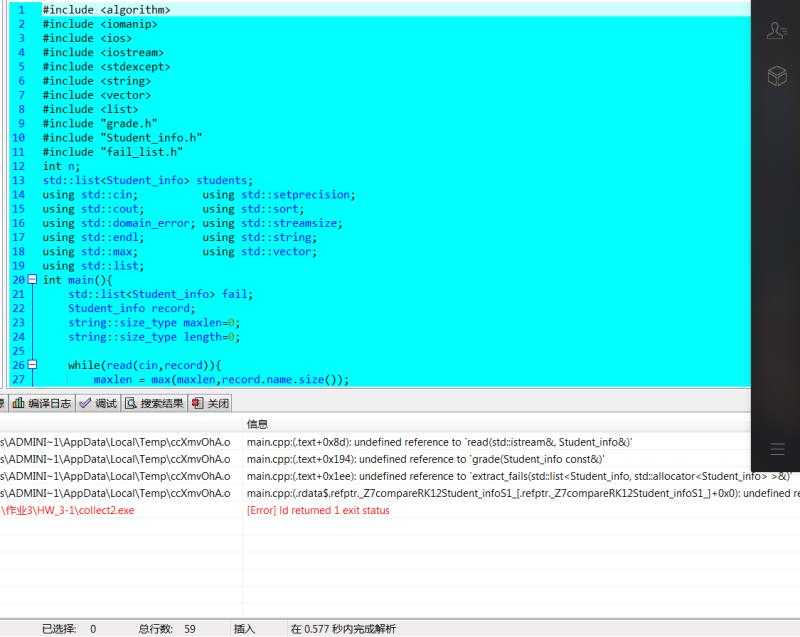
Task: Switch to the 调试 debug tab
Action: (x=98, y=403)
